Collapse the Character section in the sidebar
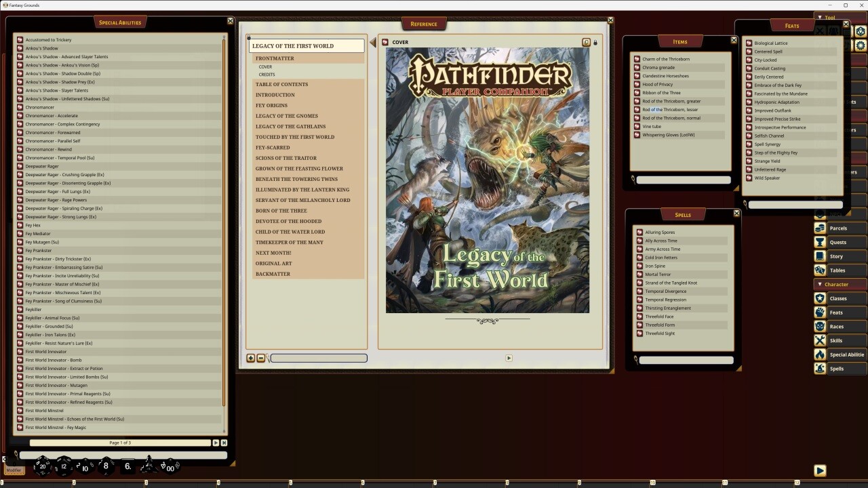 pos(821,284)
